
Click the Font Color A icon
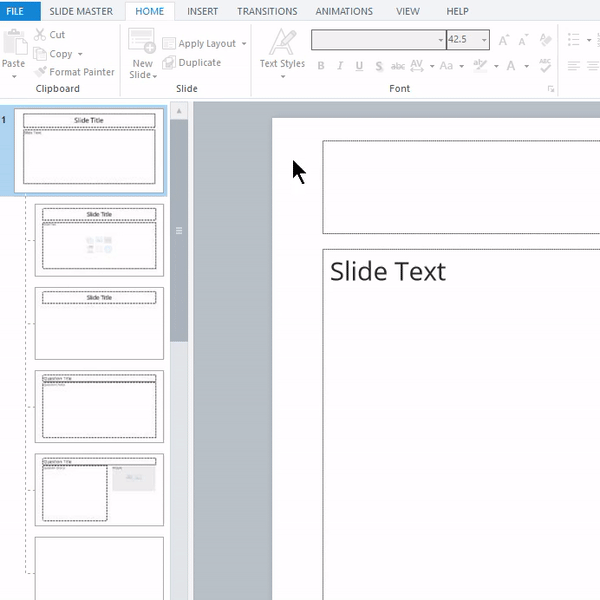point(511,66)
